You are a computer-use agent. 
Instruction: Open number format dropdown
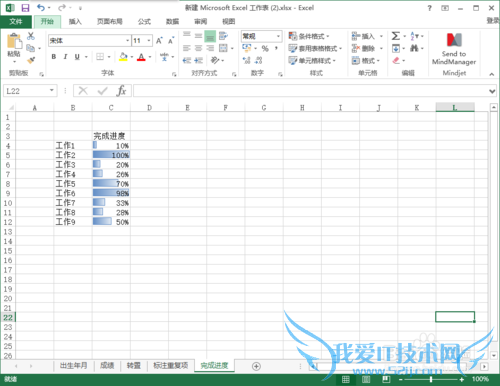278,36
